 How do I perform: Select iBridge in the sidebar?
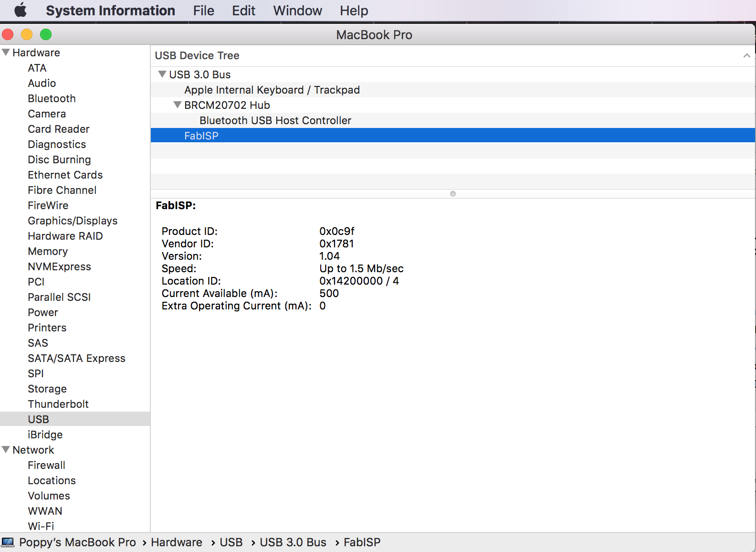[45, 435]
